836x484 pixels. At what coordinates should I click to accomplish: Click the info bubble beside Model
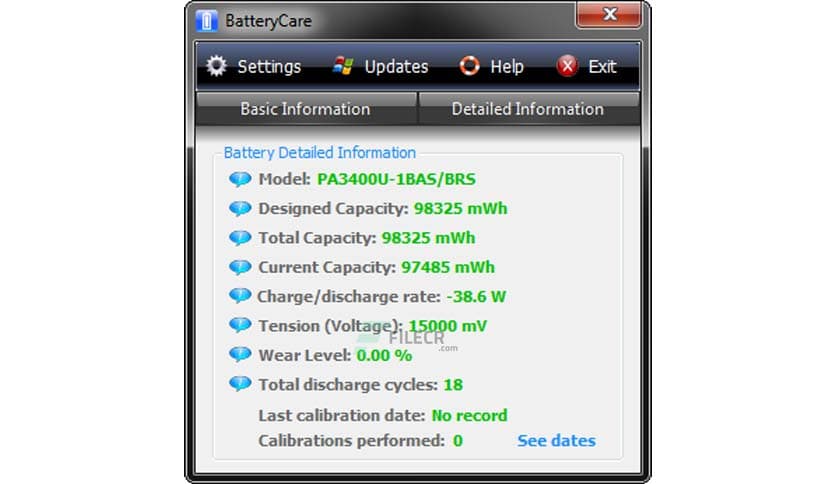click(x=240, y=179)
